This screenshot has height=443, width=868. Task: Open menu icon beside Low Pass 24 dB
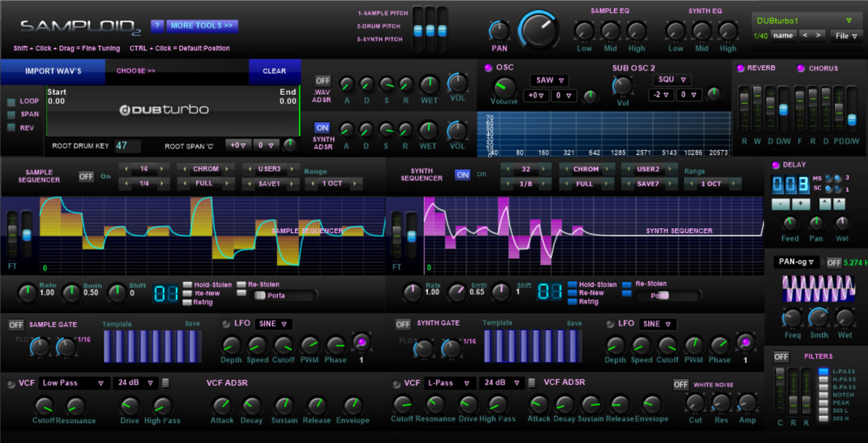pos(165,383)
